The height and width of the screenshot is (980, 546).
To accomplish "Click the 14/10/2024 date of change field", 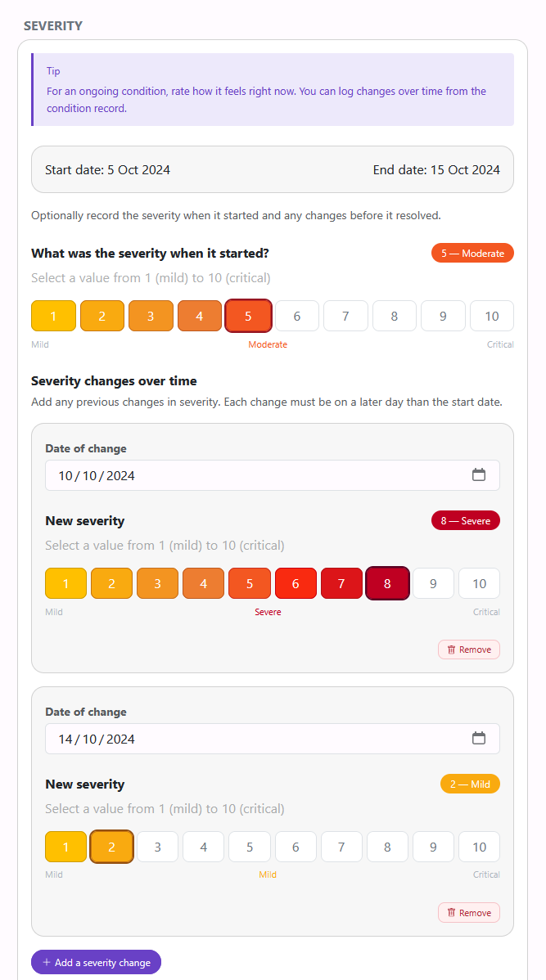I will click(x=273, y=738).
